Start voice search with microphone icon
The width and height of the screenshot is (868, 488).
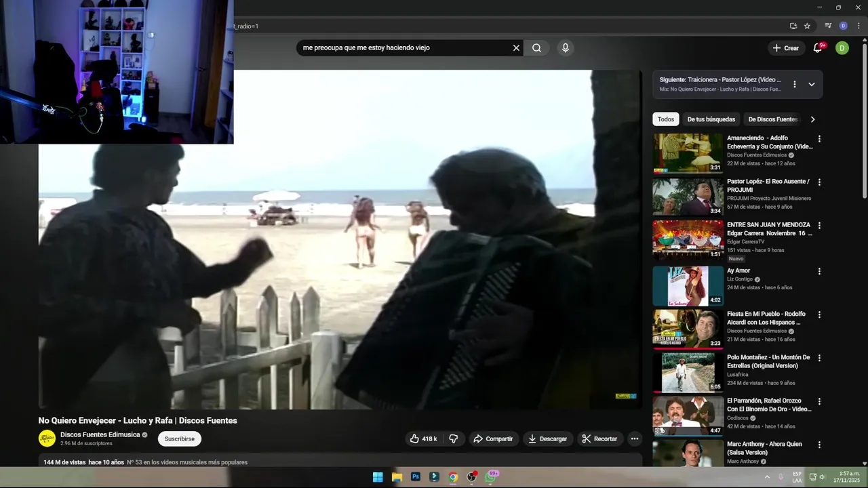click(x=566, y=48)
